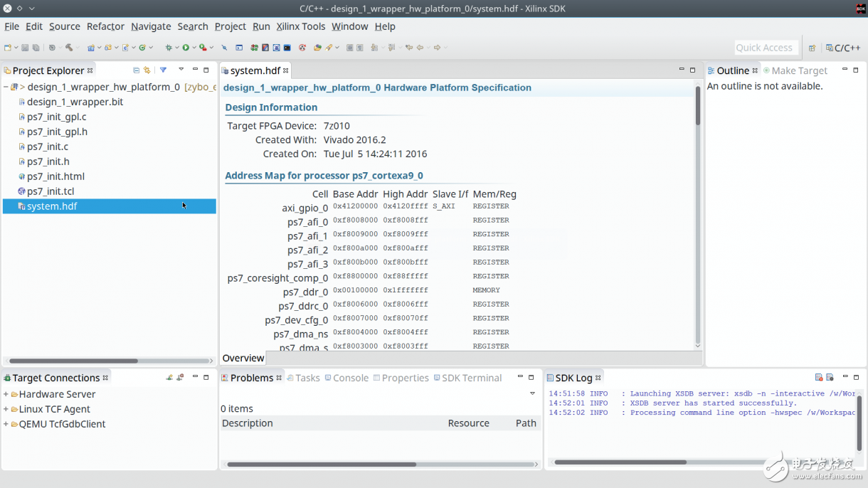Click the Project Explorer filter funnel icon
Screen dimensions: 868x488
tap(163, 70)
